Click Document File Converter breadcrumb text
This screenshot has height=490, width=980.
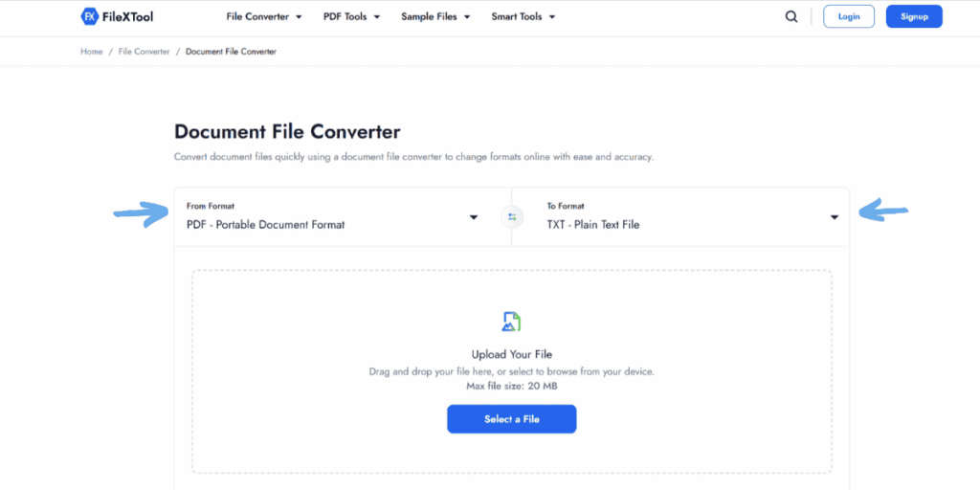pyautogui.click(x=231, y=52)
